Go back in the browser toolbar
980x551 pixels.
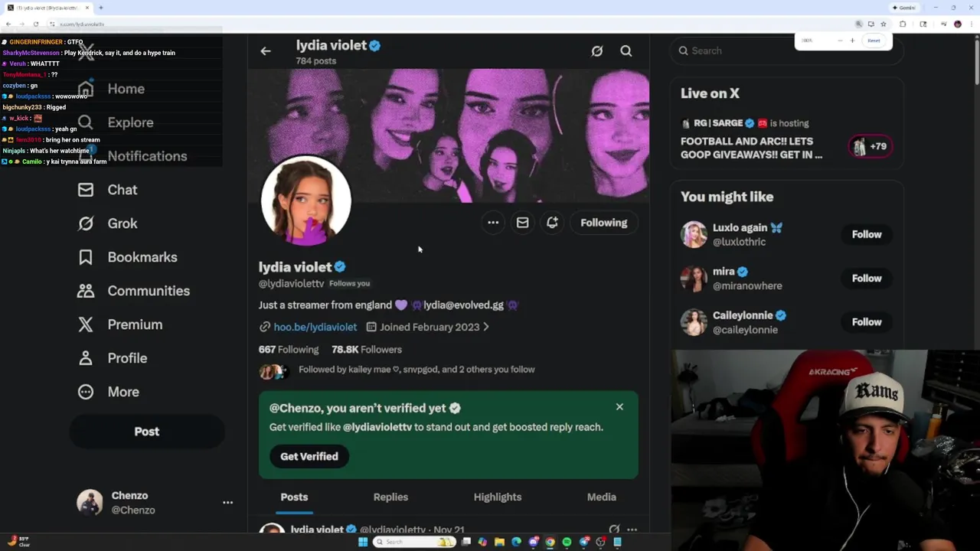click(x=8, y=24)
